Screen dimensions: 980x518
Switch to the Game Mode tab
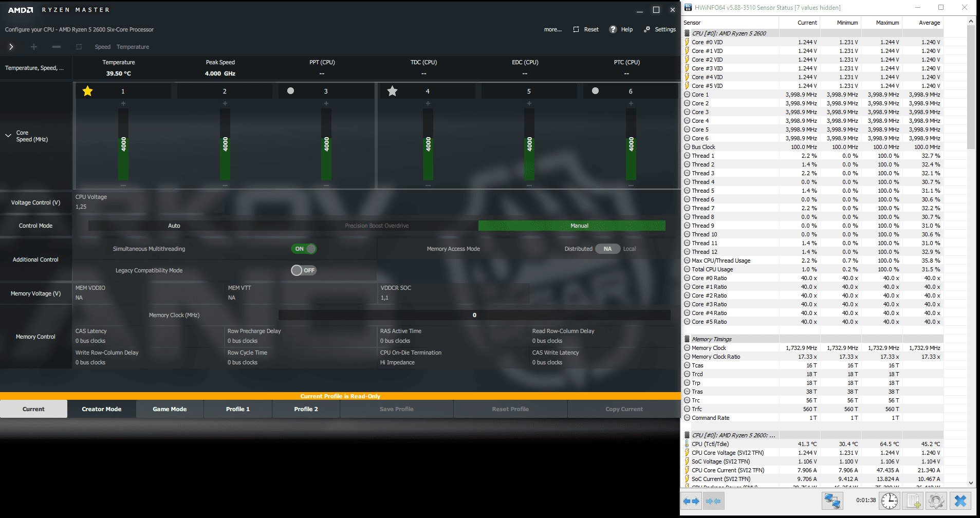click(170, 409)
